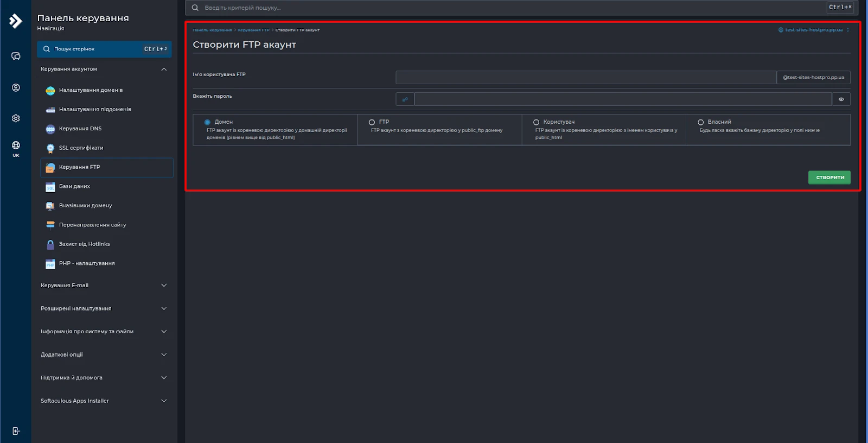Click the Налаштування доменів icon
Screen dimensions: 868x443
(50, 91)
